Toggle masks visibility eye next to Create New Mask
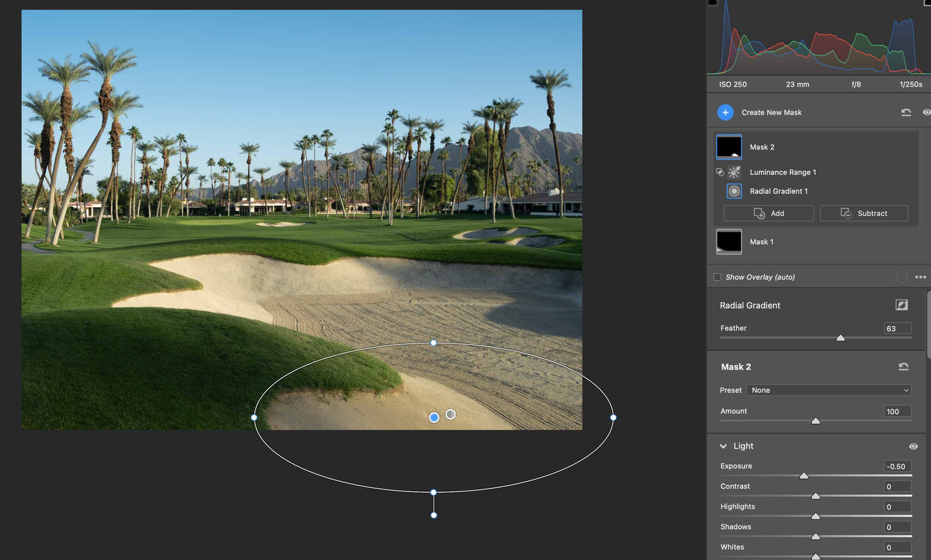 coord(926,113)
